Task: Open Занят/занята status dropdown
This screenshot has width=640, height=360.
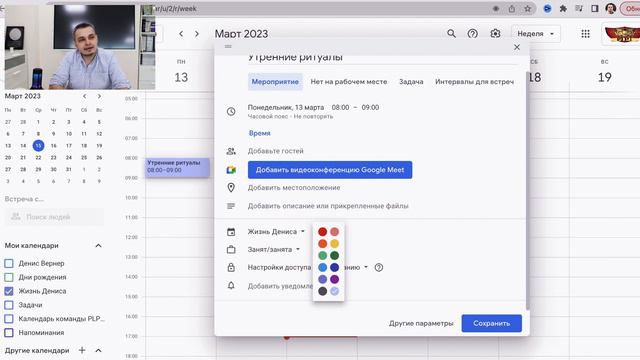Action: 273,249
